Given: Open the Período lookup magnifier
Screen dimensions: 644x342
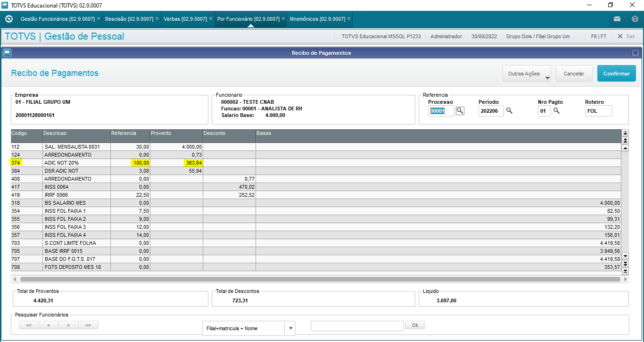Looking at the screenshot, I should tap(509, 111).
